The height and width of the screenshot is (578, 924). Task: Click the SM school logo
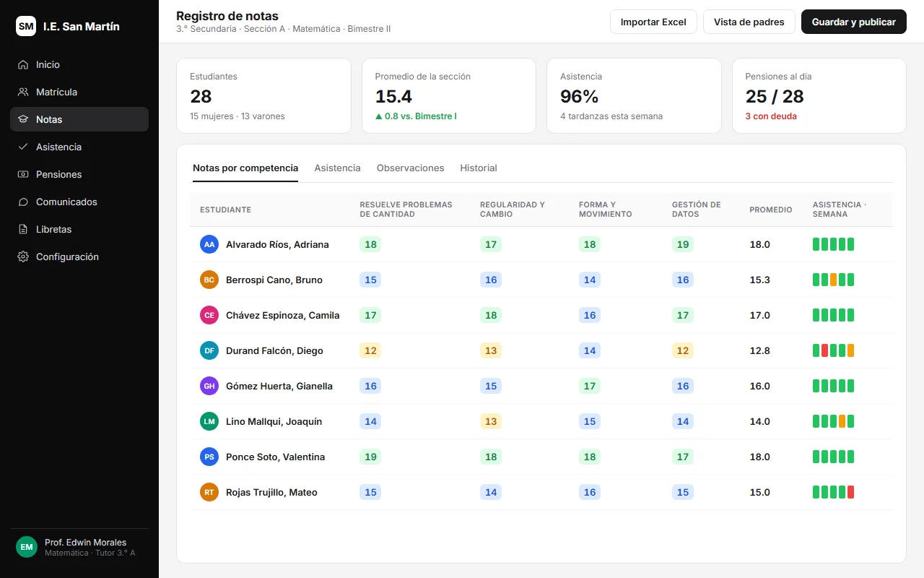tap(26, 26)
